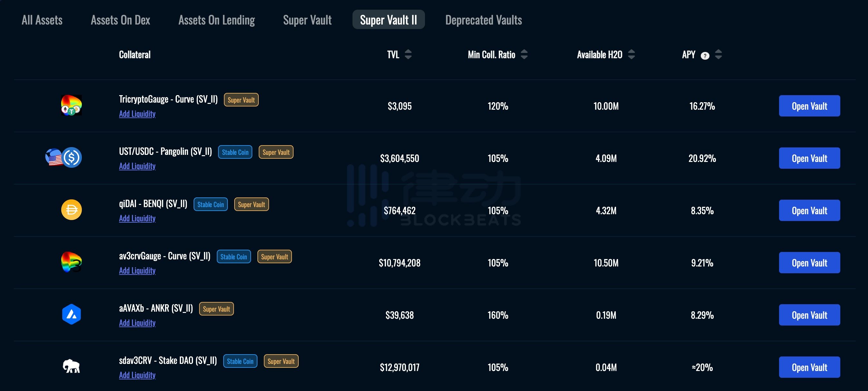Click the TricryptoGauge Curve token icon
This screenshot has width=868, height=391.
pyautogui.click(x=71, y=105)
